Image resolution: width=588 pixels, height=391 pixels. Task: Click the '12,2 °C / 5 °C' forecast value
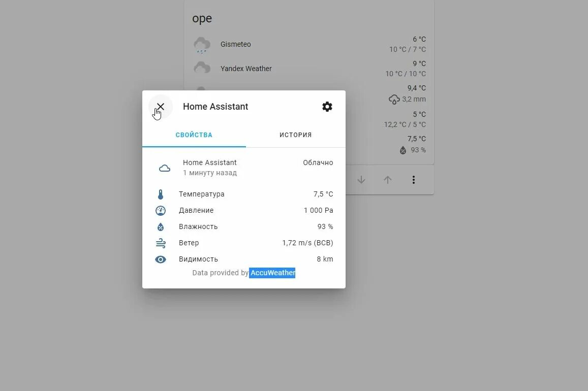pos(405,124)
